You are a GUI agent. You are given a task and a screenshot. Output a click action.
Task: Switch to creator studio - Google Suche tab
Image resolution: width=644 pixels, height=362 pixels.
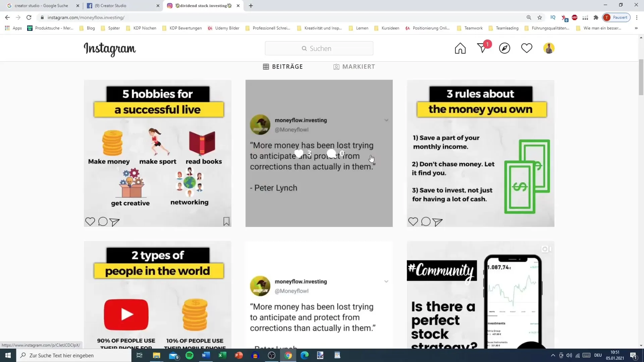(41, 6)
